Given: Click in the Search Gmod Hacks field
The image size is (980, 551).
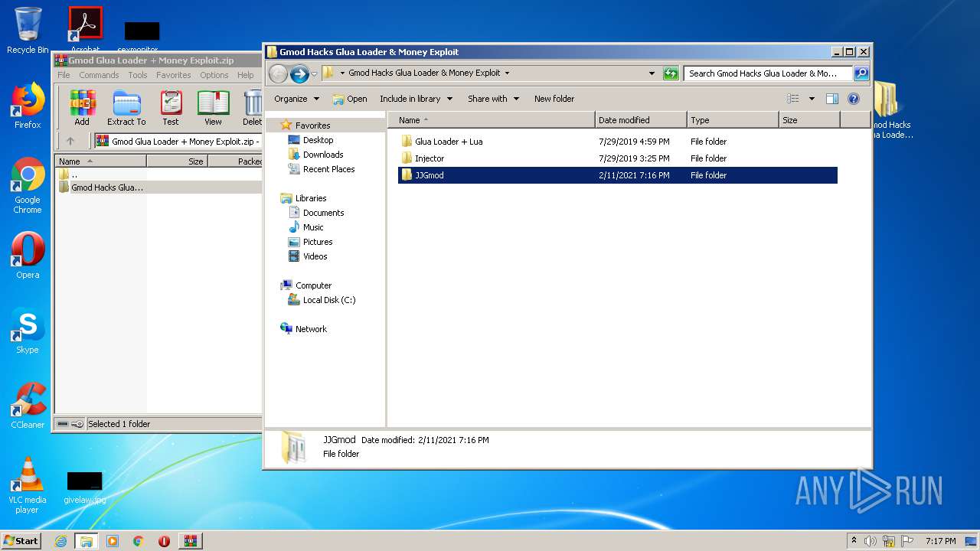Looking at the screenshot, I should coord(768,73).
